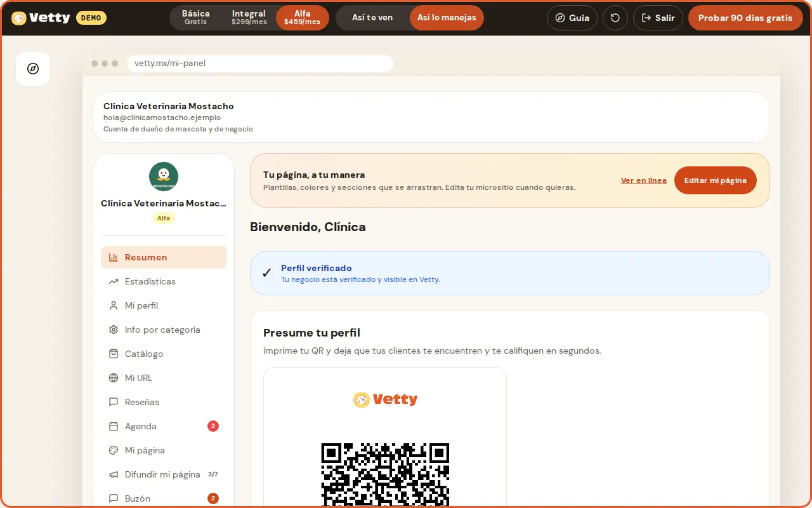This screenshot has height=508, width=812.
Task: Click the Info por categoría gear icon
Action: pyautogui.click(x=114, y=330)
